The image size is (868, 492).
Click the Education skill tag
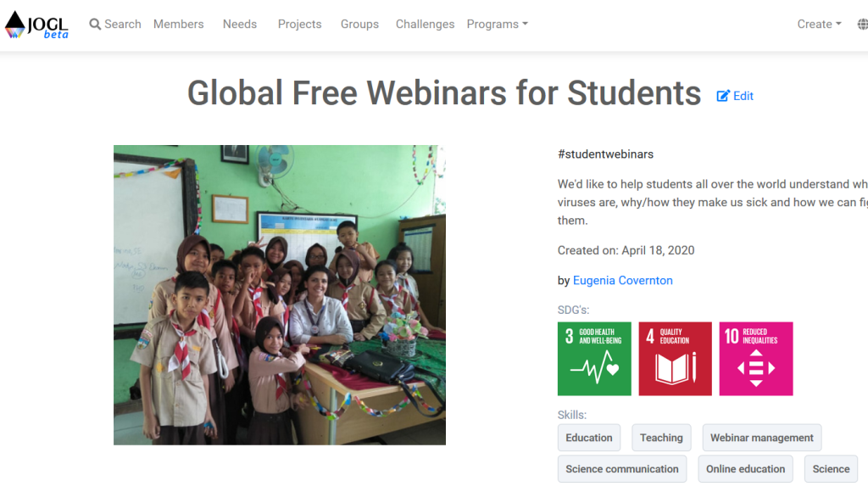589,438
